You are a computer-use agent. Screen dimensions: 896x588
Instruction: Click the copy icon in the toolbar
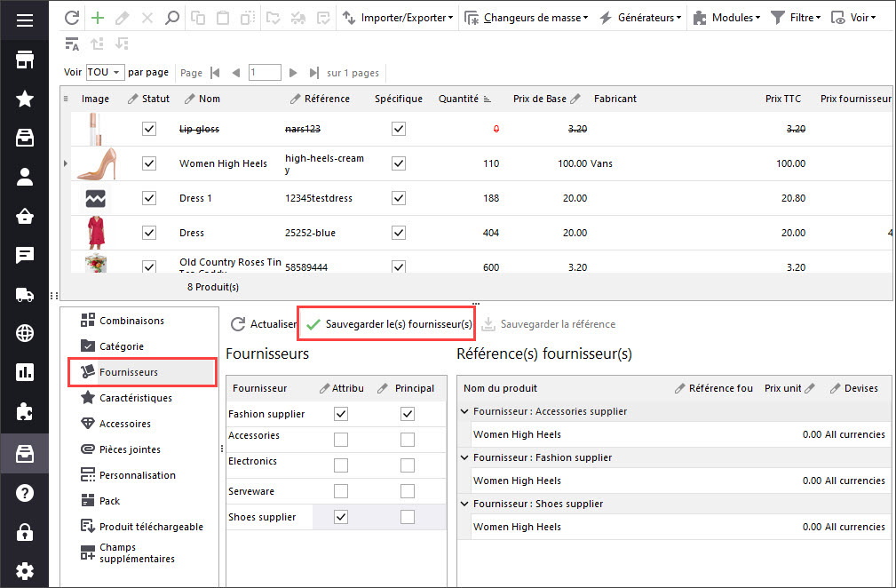pyautogui.click(x=198, y=18)
